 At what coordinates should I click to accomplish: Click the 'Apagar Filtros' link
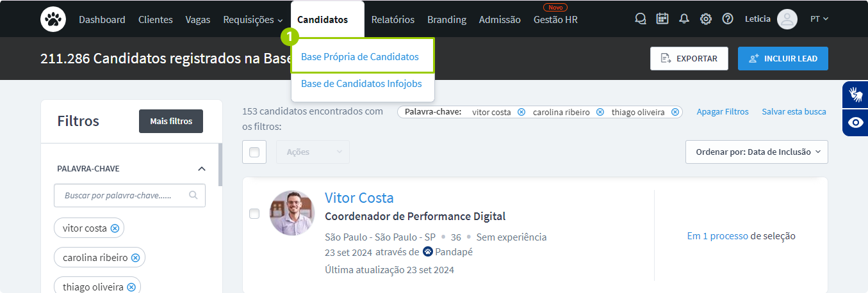[723, 112]
